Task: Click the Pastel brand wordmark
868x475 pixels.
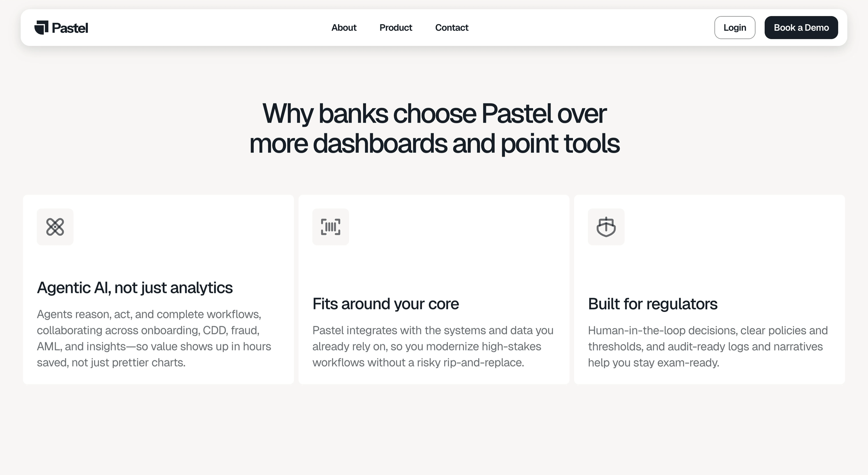Action: [70, 28]
